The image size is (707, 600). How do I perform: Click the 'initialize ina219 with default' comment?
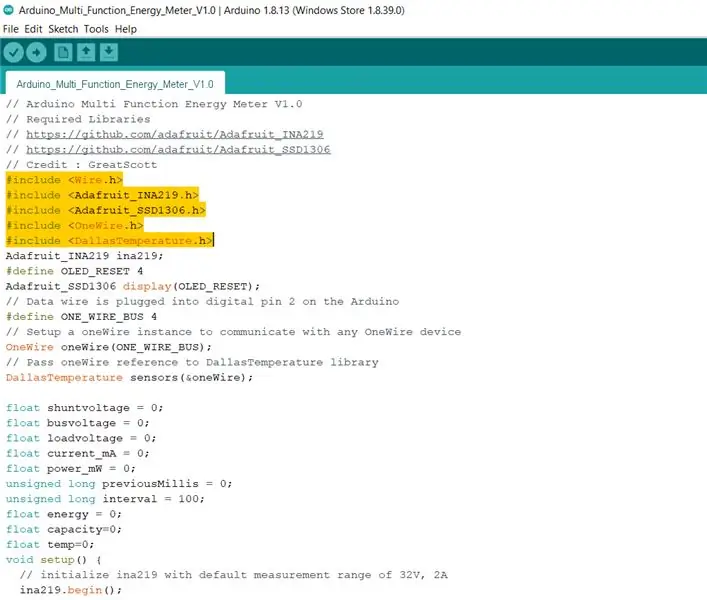(x=234, y=575)
